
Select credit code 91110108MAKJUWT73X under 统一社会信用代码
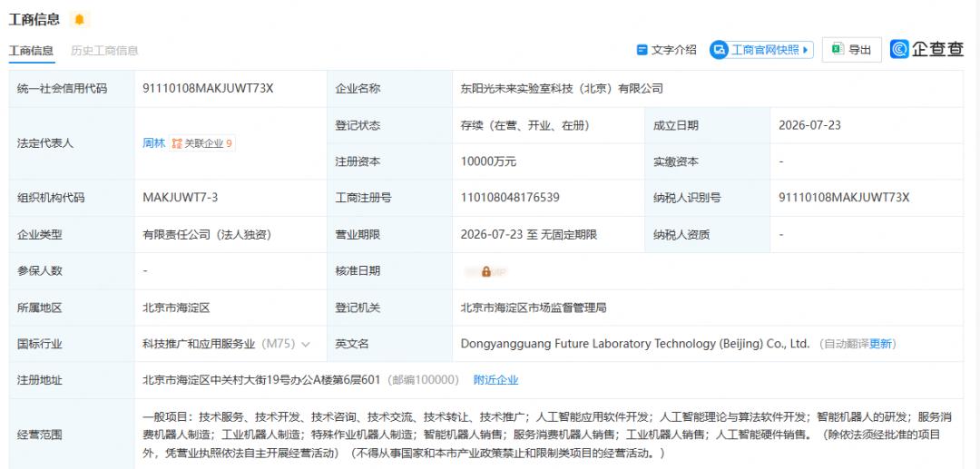(x=208, y=89)
